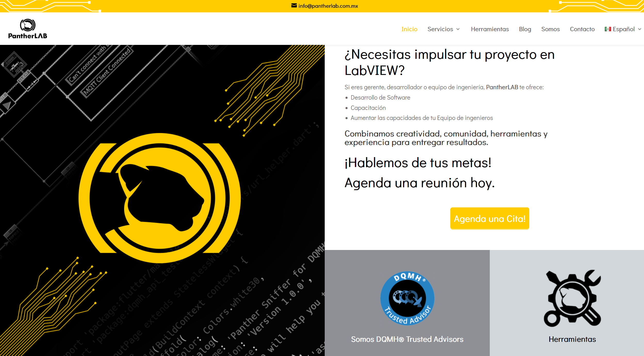The height and width of the screenshot is (356, 644).
Task: Open the Herramientas navigation link
Action: click(490, 29)
